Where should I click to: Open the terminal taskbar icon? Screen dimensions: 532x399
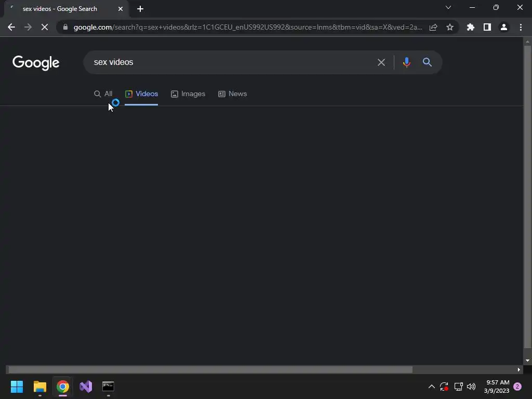pyautogui.click(x=108, y=387)
